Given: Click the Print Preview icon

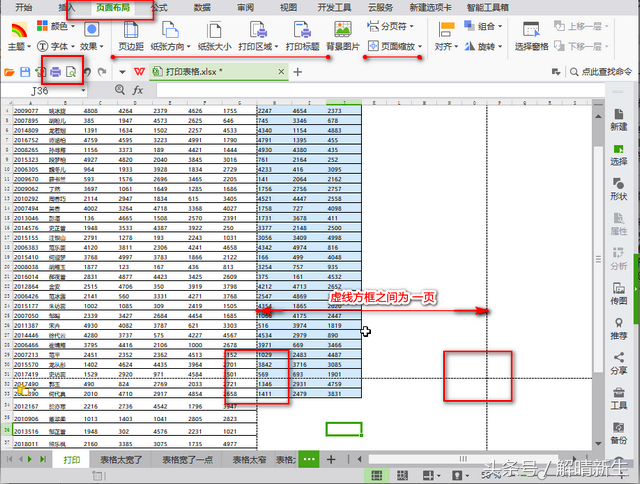Looking at the screenshot, I should (71, 72).
